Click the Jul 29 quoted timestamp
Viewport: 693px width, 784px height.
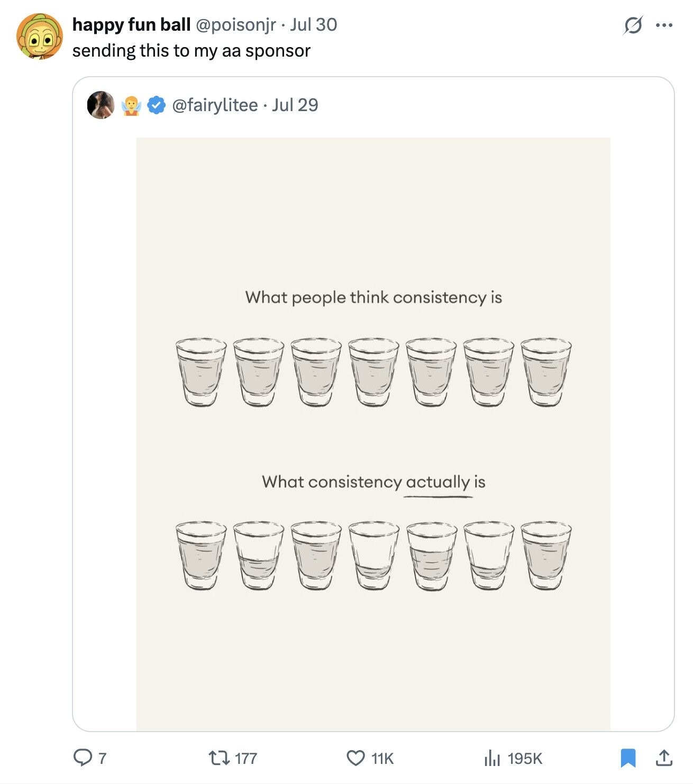pyautogui.click(x=295, y=105)
